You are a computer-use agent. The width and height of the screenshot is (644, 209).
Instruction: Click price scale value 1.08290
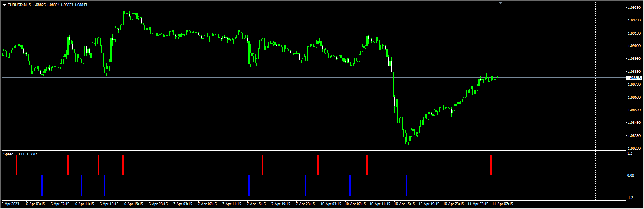pyautogui.click(x=634, y=148)
